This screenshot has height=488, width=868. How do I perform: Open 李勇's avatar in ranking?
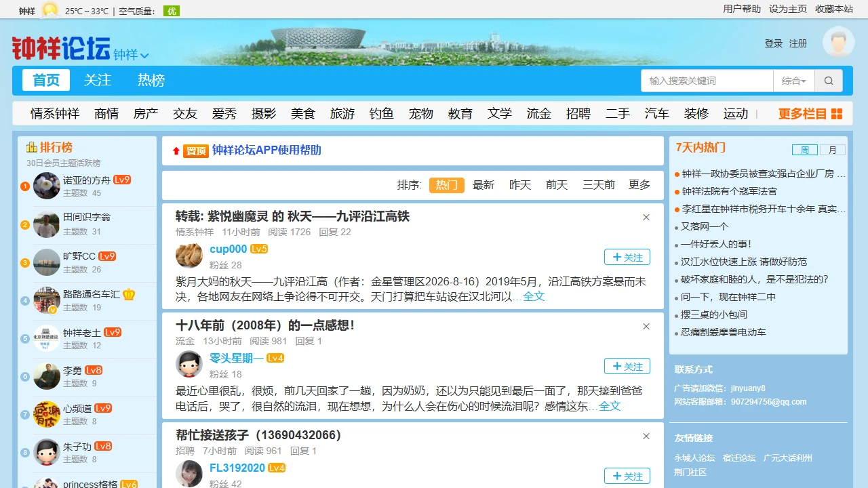pyautogui.click(x=47, y=376)
